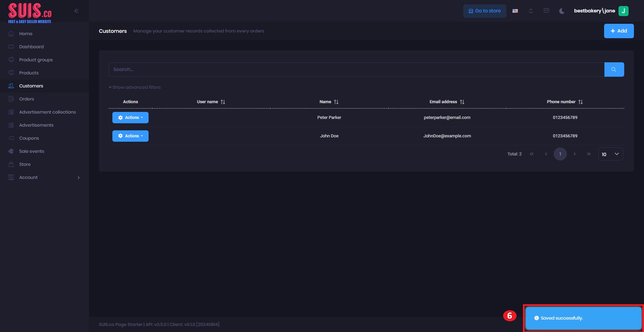644x332 pixels.
Task: Click the Advertisements icon in sidebar
Action: click(11, 125)
